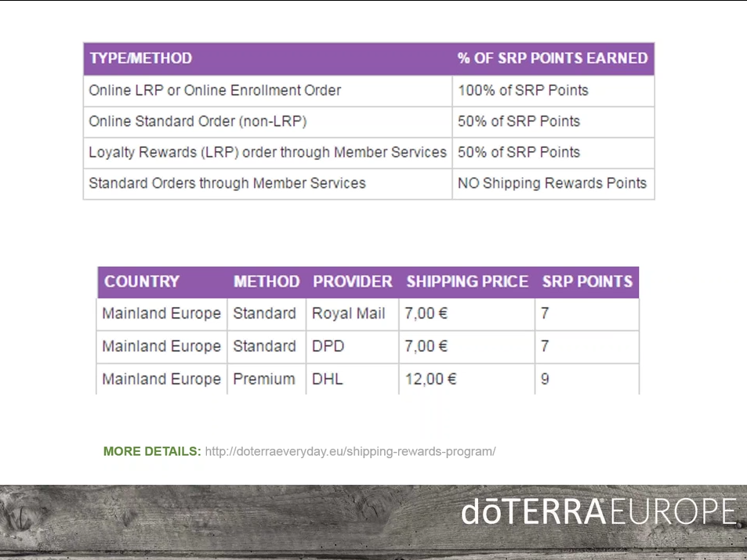Select the 12,00 € shipping price cell
747x560 pixels.
point(467,379)
